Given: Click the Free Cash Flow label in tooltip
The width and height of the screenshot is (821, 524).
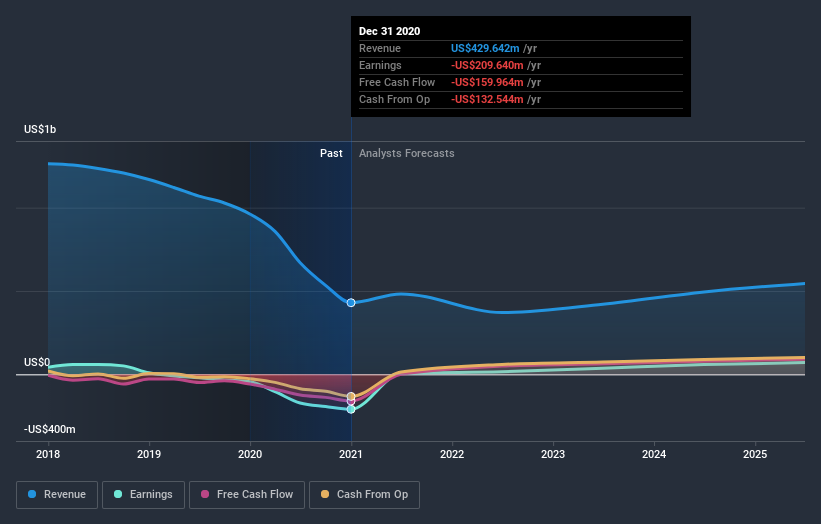Looking at the screenshot, I should [397, 82].
